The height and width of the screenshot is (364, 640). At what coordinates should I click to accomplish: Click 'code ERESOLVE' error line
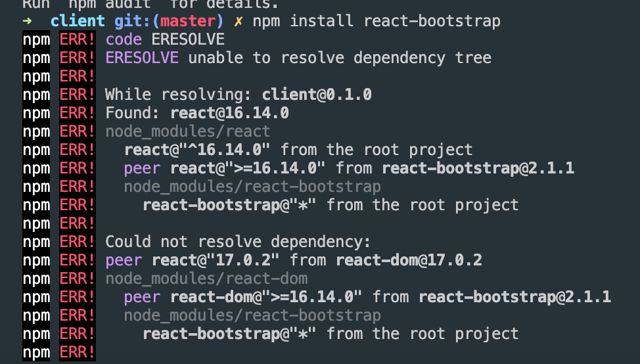click(165, 39)
